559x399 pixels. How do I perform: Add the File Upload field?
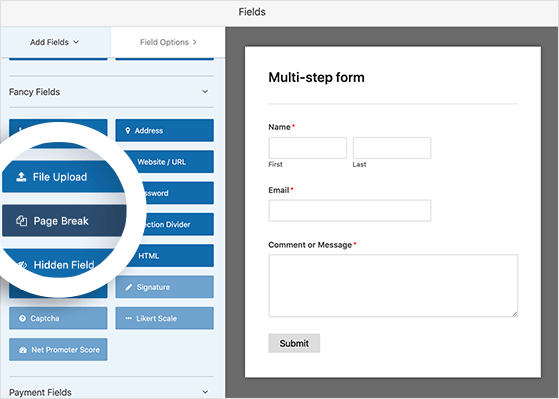pos(63,177)
